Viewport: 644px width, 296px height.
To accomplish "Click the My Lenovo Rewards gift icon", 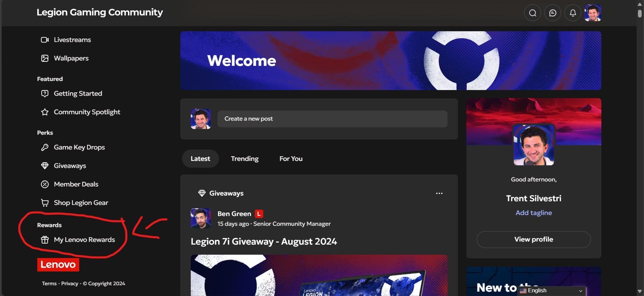I will (45, 240).
